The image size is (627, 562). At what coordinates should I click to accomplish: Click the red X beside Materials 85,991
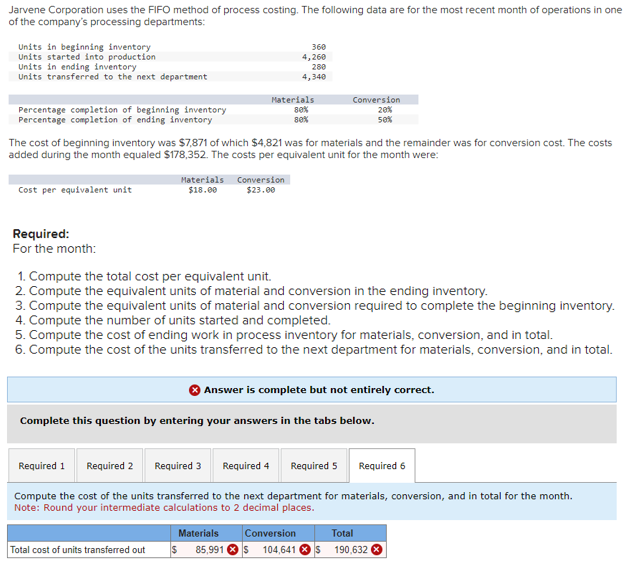(x=233, y=550)
